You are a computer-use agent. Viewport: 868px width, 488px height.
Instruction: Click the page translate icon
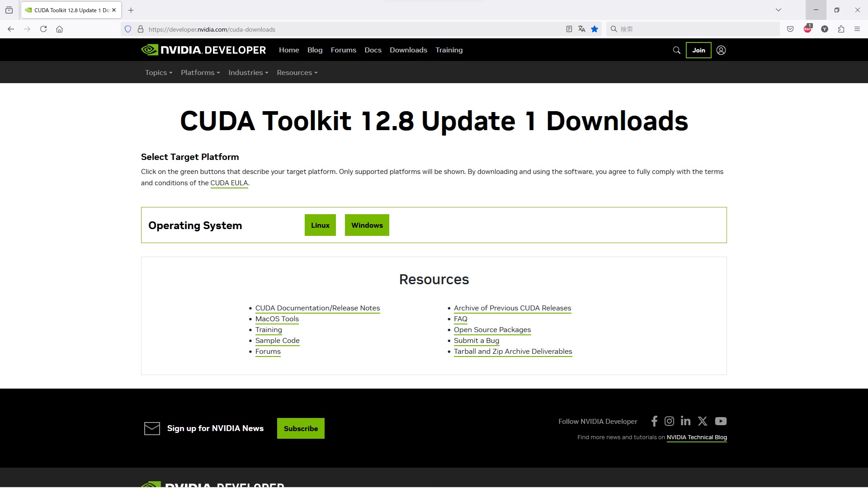pyautogui.click(x=582, y=29)
